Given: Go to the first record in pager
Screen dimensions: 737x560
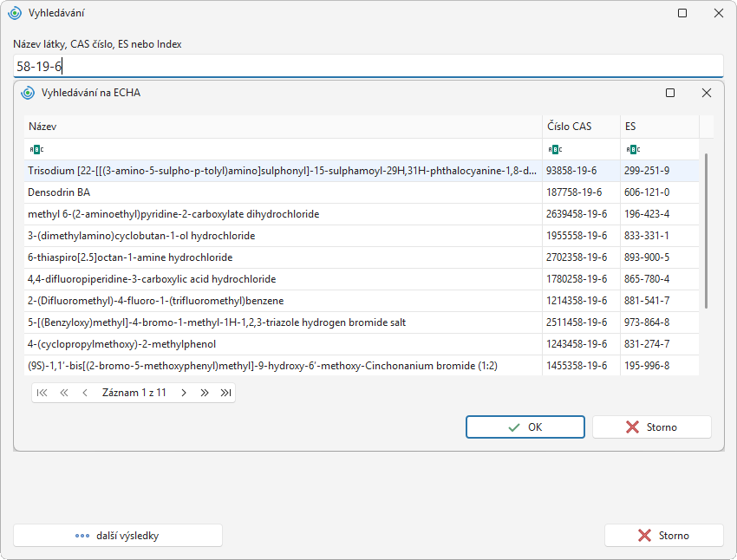Looking at the screenshot, I should click(42, 393).
